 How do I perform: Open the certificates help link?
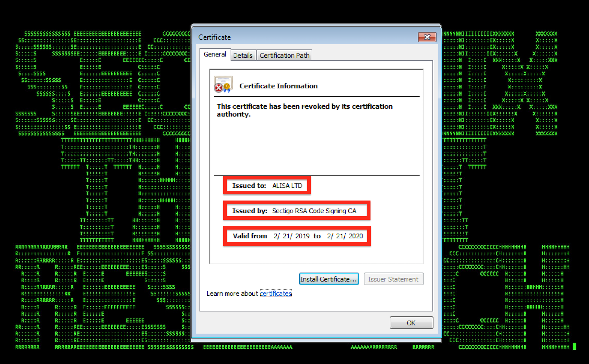pos(276,294)
